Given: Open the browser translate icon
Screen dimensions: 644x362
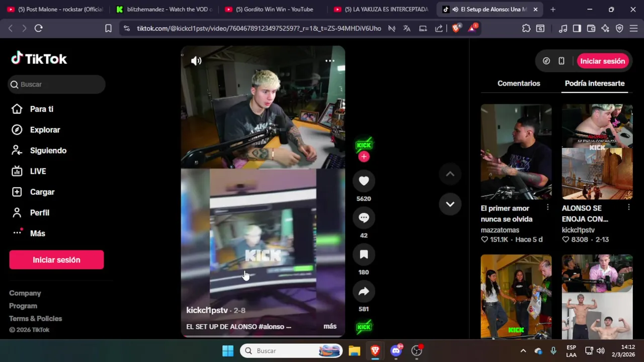Looking at the screenshot, I should [407, 28].
